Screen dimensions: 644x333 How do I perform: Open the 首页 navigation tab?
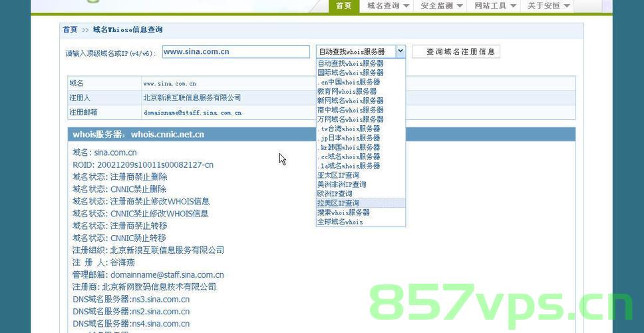344,6
